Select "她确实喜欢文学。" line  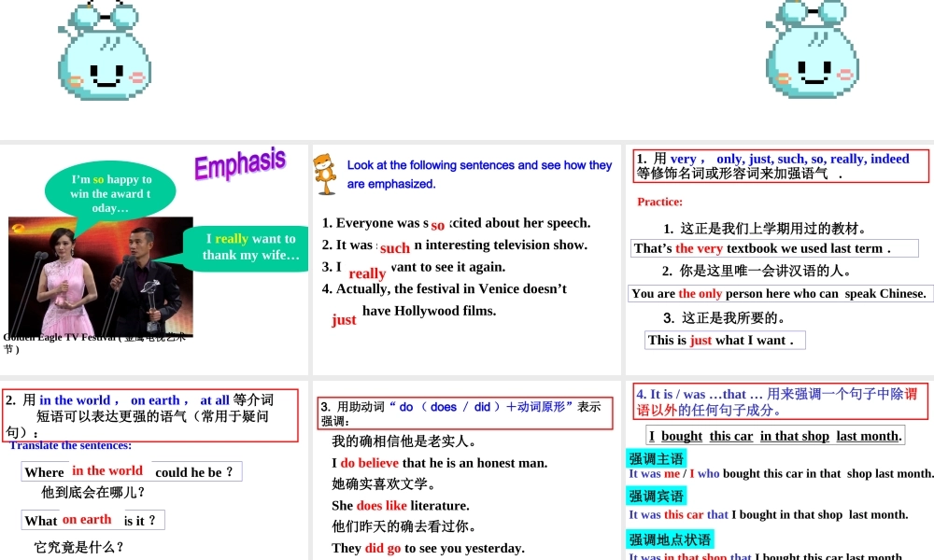[x=384, y=483]
